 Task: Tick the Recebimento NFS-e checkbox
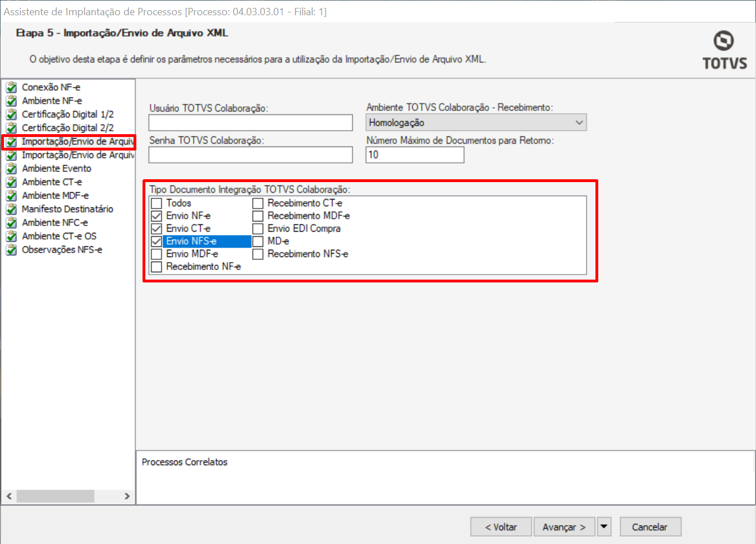258,254
